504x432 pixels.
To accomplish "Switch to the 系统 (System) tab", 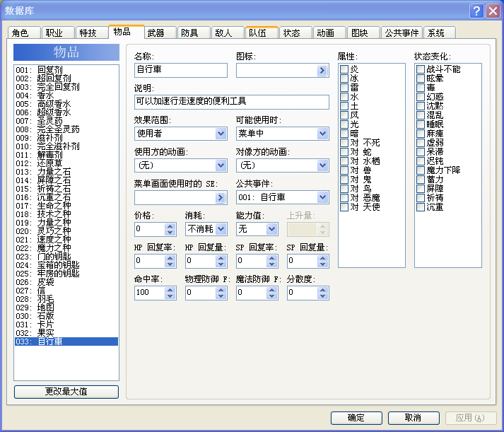I will coord(440,33).
